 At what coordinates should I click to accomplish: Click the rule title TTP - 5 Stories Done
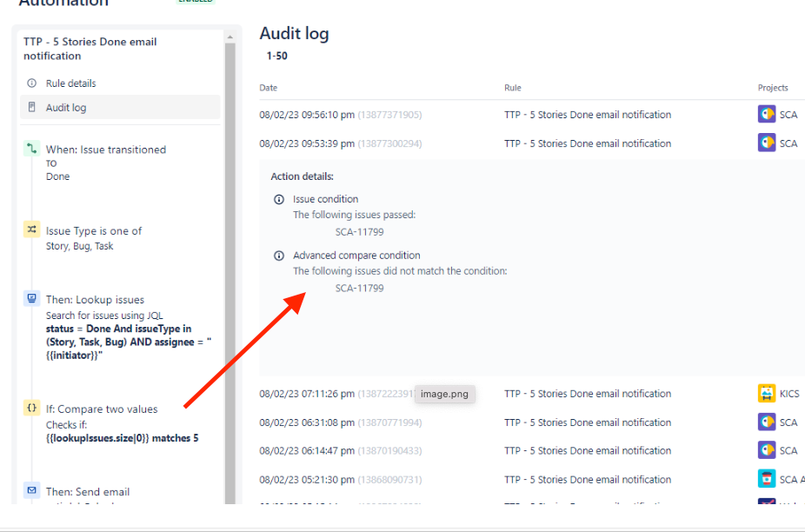[x=90, y=49]
